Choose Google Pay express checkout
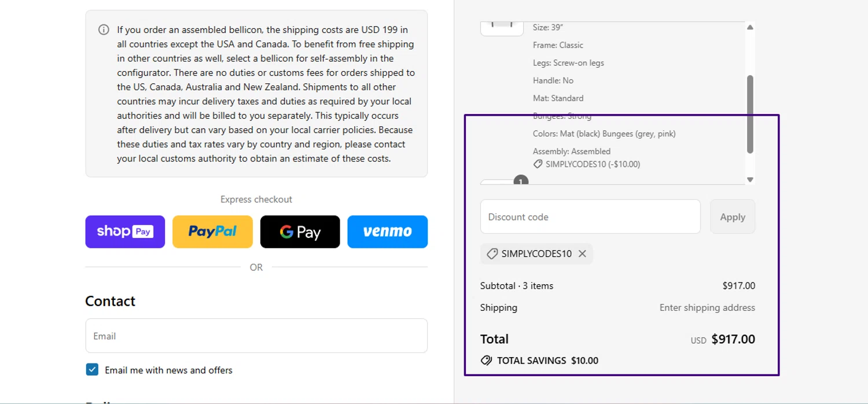Viewport: 868px width, 404px height. coord(300,232)
